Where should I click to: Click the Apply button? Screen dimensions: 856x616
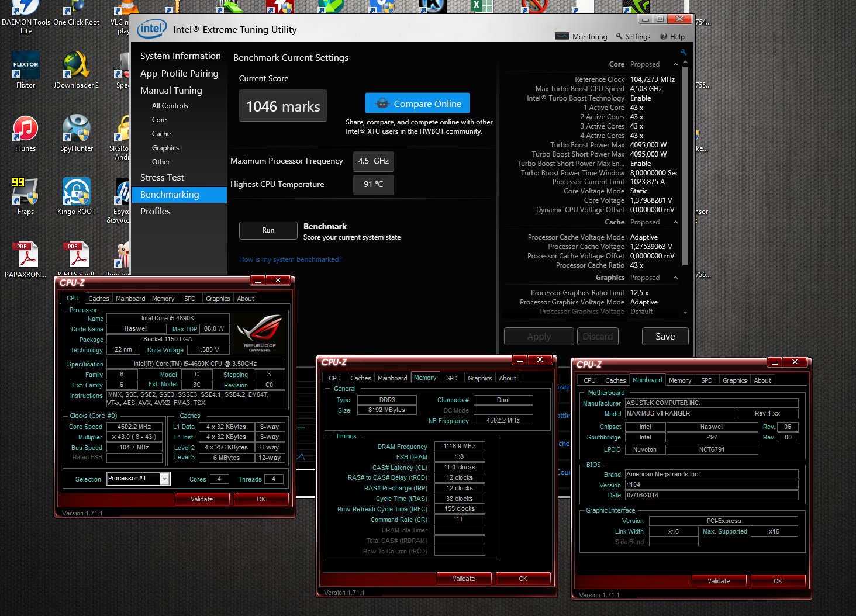click(539, 337)
